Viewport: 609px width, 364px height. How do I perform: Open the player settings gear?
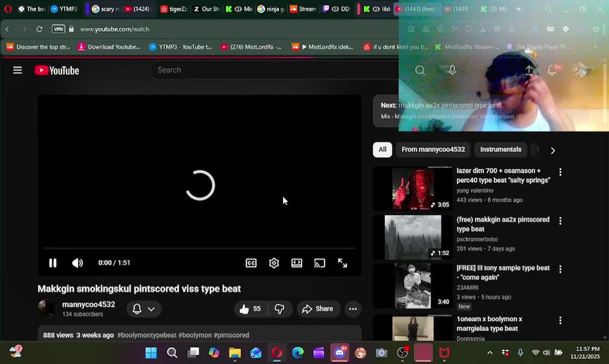[274, 263]
